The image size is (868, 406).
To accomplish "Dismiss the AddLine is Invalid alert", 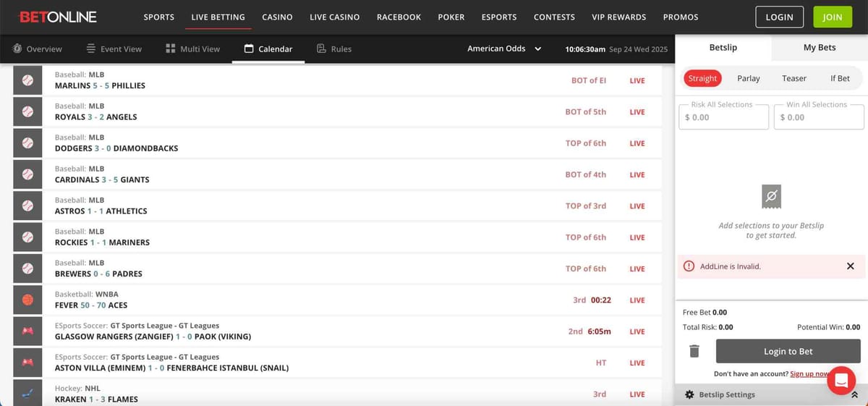I will (851, 266).
